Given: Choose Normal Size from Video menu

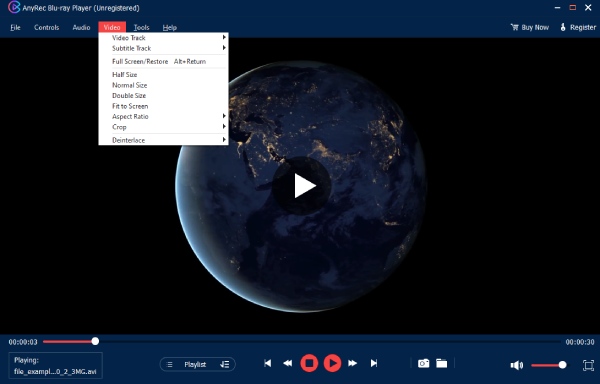Looking at the screenshot, I should point(163,85).
